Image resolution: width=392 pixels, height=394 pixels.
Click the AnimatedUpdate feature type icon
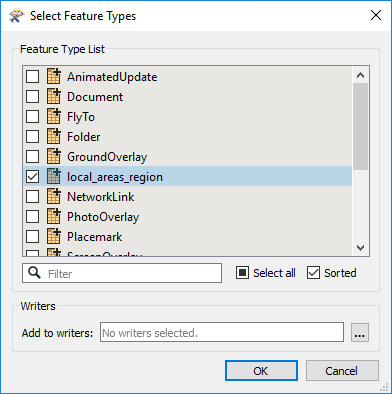(x=54, y=76)
